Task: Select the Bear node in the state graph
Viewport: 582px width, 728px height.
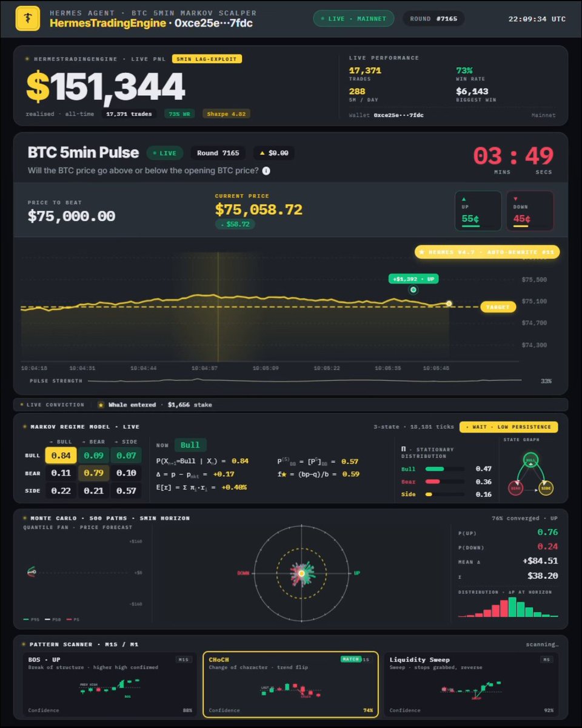Action: point(515,487)
